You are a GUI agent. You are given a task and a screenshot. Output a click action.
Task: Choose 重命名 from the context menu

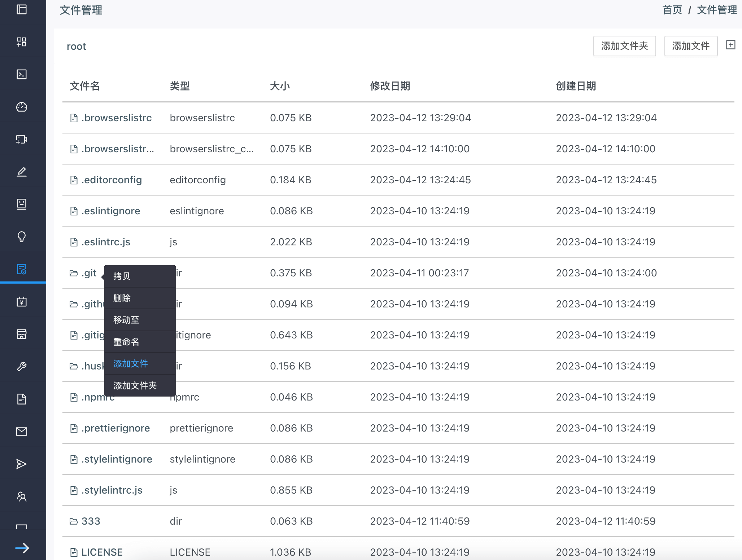coord(126,342)
